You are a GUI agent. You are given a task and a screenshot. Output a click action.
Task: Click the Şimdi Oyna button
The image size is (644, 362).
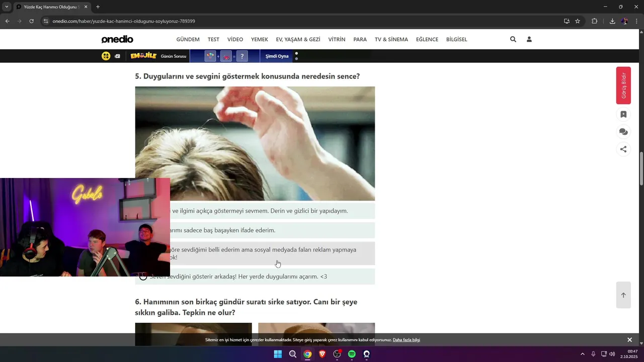(x=277, y=56)
